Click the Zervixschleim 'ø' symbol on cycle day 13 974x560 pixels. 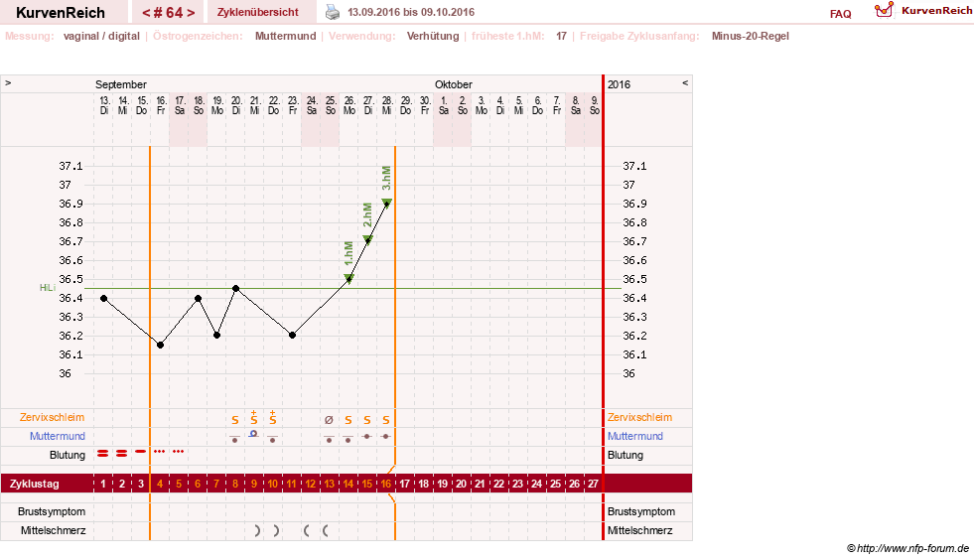[330, 420]
